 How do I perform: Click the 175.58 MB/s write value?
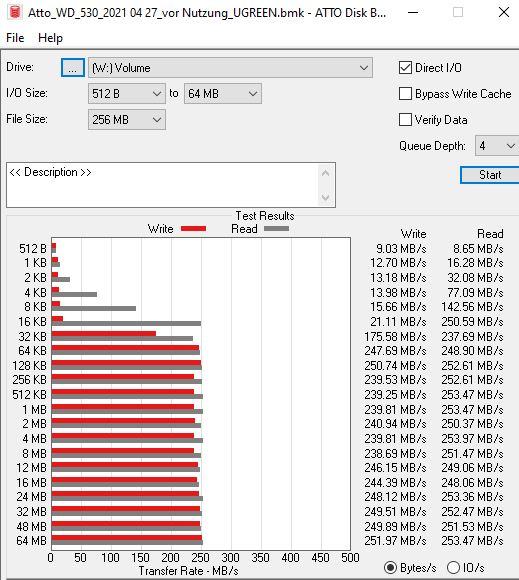tap(395, 337)
